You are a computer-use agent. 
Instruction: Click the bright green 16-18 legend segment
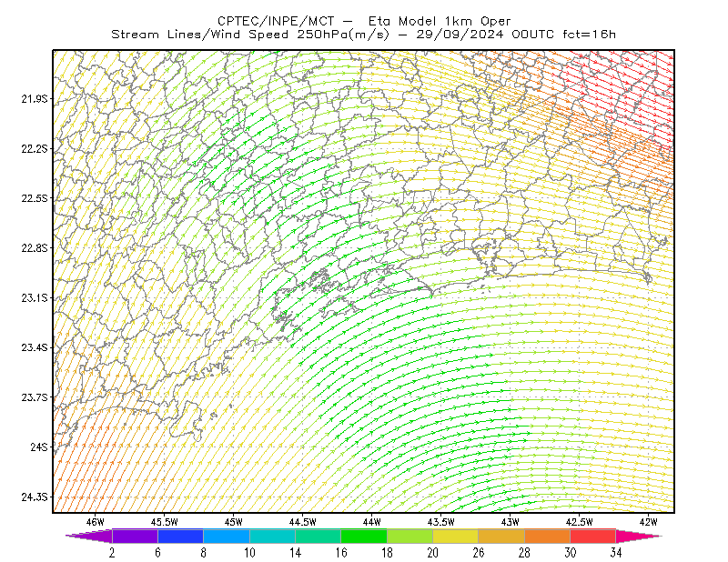pyautogui.click(x=364, y=536)
